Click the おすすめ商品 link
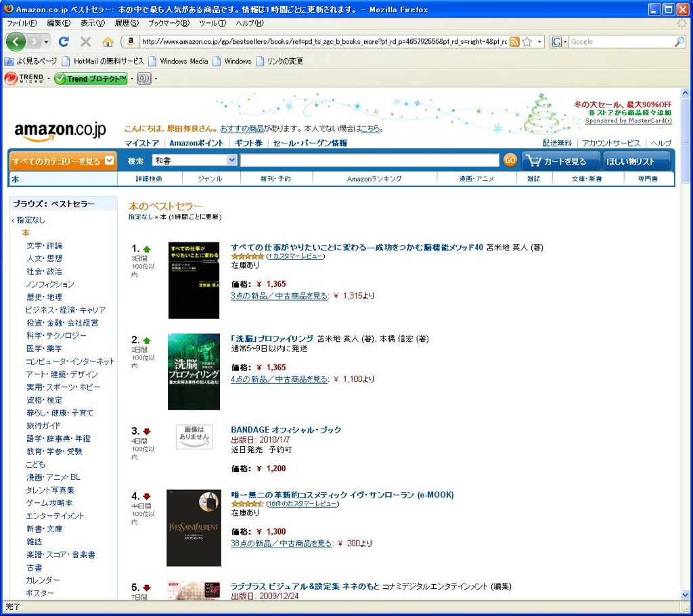 click(x=242, y=129)
